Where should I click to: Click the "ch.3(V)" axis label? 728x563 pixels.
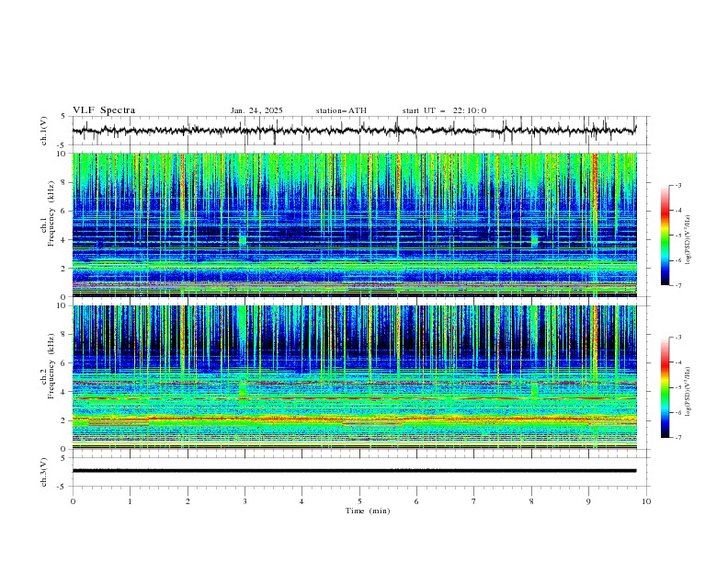coord(44,472)
